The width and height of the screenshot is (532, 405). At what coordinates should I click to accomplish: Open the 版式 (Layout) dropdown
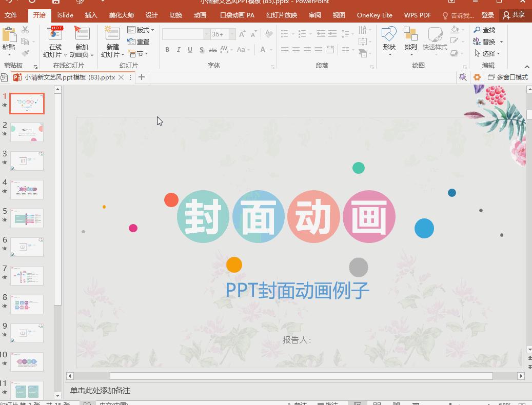pos(142,30)
